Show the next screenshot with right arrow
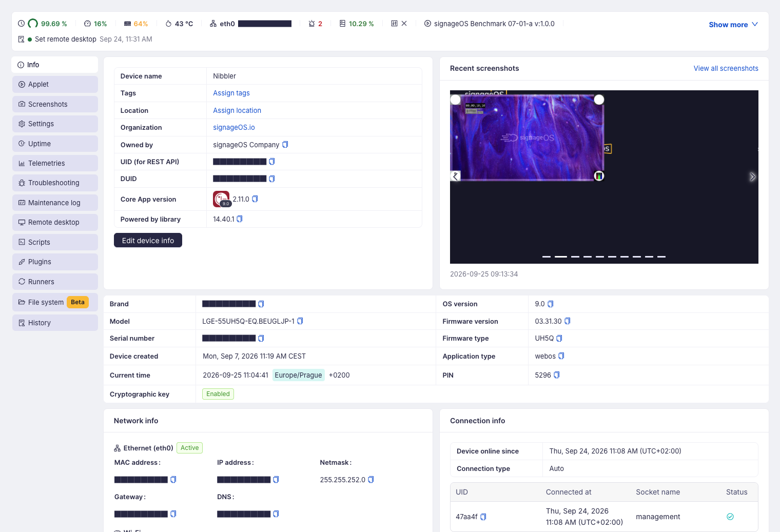The width and height of the screenshot is (780, 532). [752, 177]
